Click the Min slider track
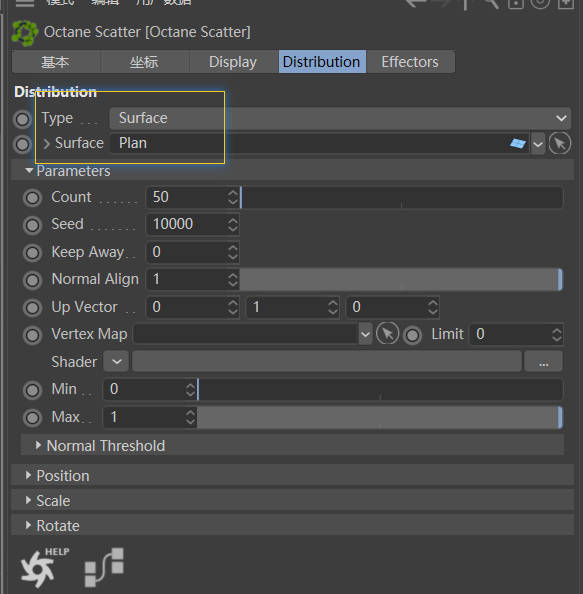The height and width of the screenshot is (594, 583). pos(380,389)
